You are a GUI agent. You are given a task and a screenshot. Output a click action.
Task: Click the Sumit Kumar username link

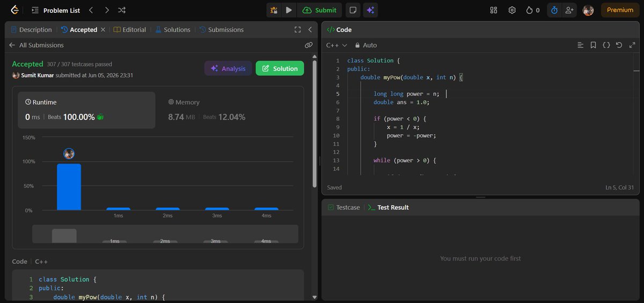coord(37,75)
